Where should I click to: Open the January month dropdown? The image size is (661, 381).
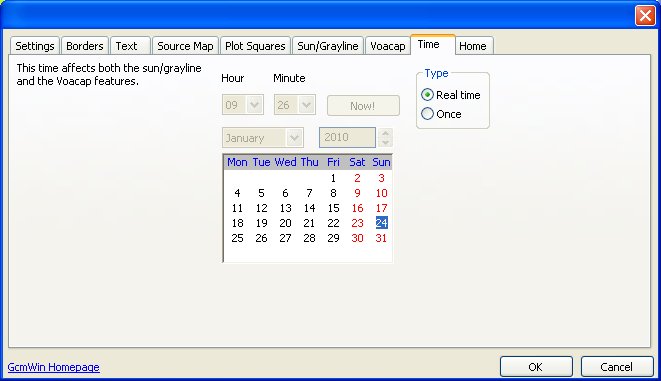pyautogui.click(x=294, y=138)
